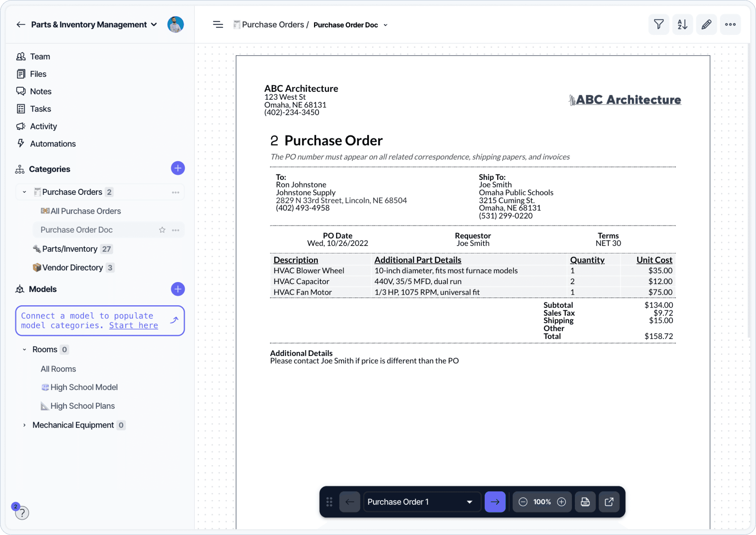Click the hamburger sidebar toggle icon
The image size is (756, 535).
218,24
